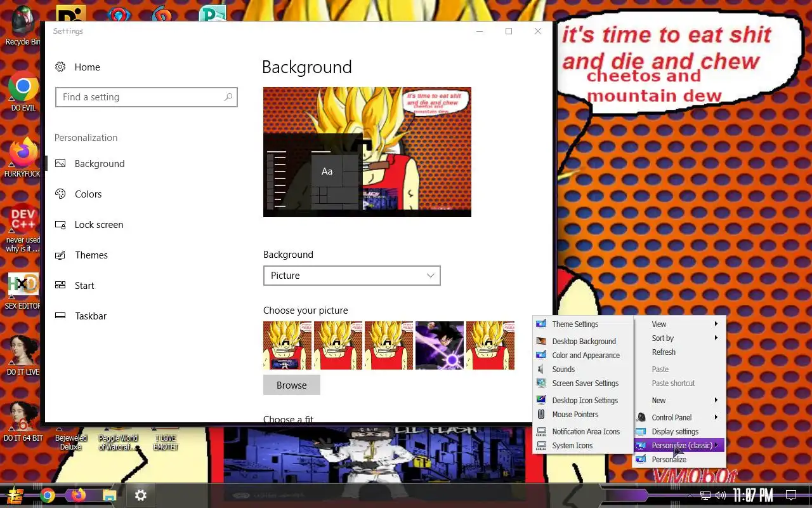Screen dimensions: 812x508
Task: Choose the second picture thumbnail
Action: 338,345
